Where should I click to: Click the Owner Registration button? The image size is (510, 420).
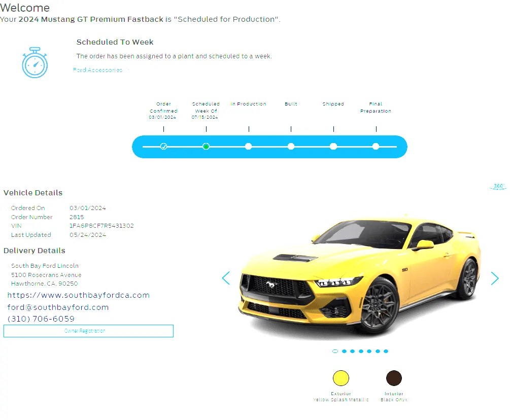pyautogui.click(x=88, y=331)
